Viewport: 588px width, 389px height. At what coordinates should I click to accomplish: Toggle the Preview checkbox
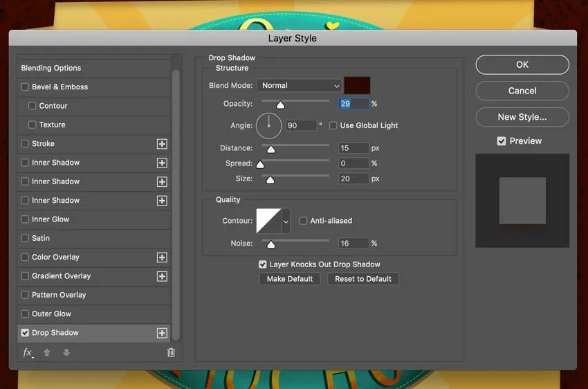502,141
